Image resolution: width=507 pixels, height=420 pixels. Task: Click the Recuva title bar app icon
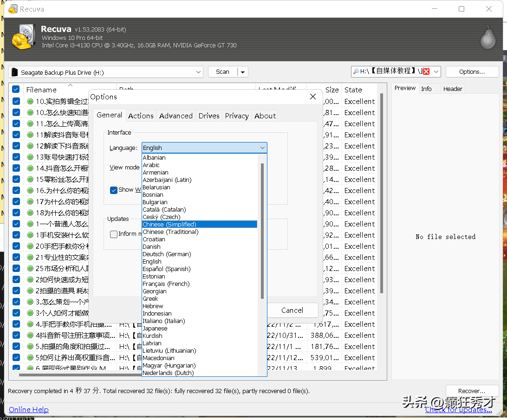point(13,9)
